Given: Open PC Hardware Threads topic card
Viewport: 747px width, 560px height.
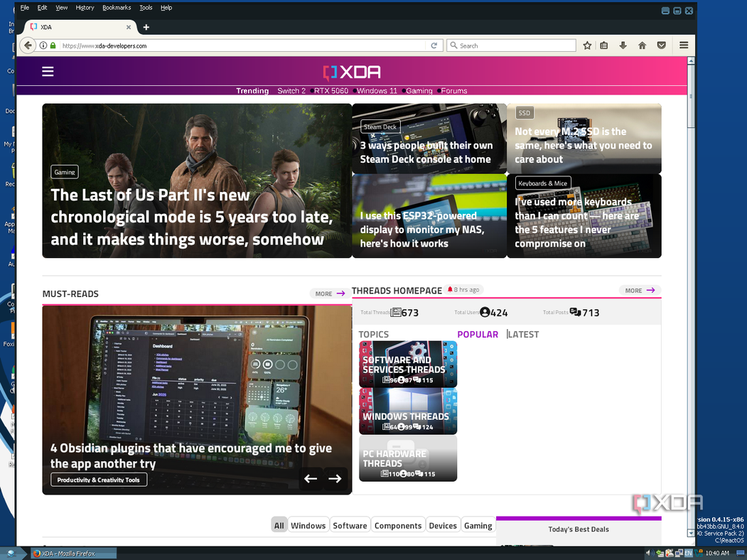Looking at the screenshot, I should click(408, 458).
